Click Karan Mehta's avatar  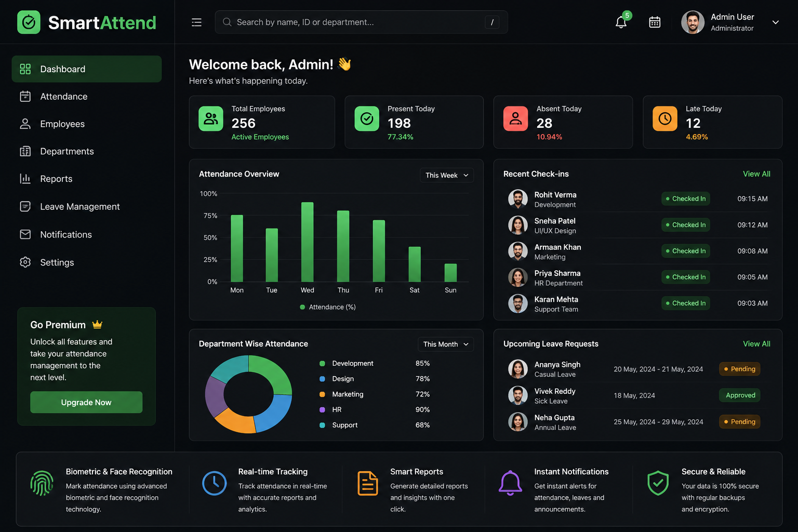click(518, 303)
